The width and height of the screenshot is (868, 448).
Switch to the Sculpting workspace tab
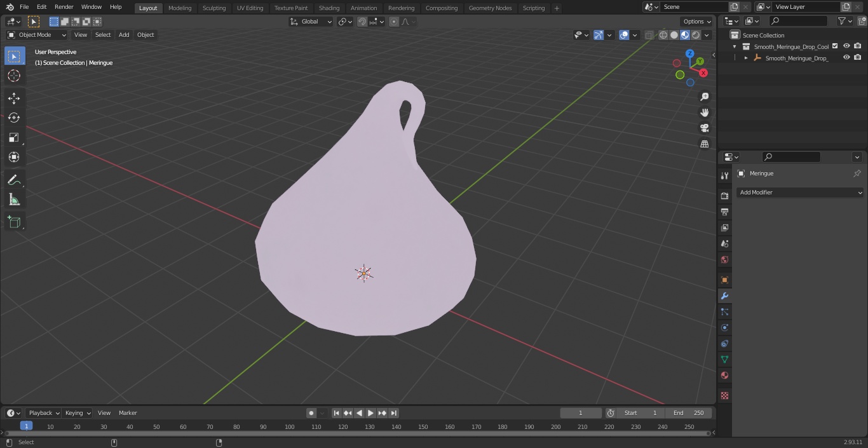tap(214, 8)
